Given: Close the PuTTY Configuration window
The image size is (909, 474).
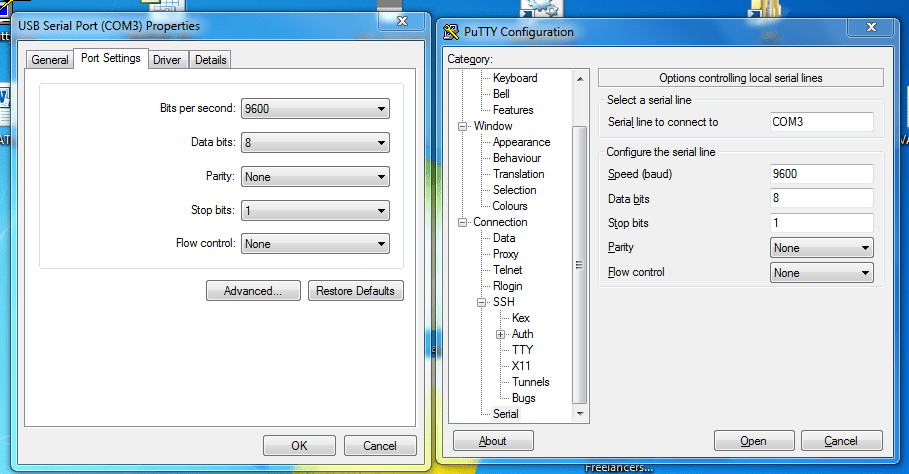Looking at the screenshot, I should pos(871,27).
